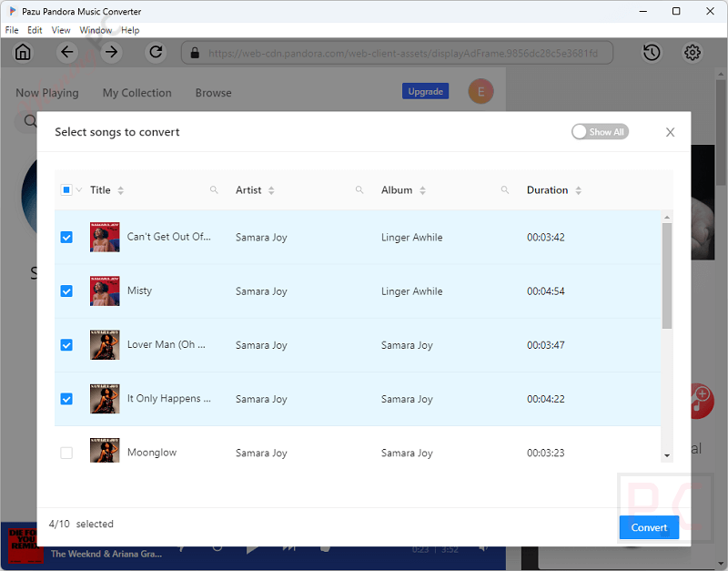728x571 pixels.
Task: Click It Only Happens album thumbnail
Action: click(x=105, y=399)
